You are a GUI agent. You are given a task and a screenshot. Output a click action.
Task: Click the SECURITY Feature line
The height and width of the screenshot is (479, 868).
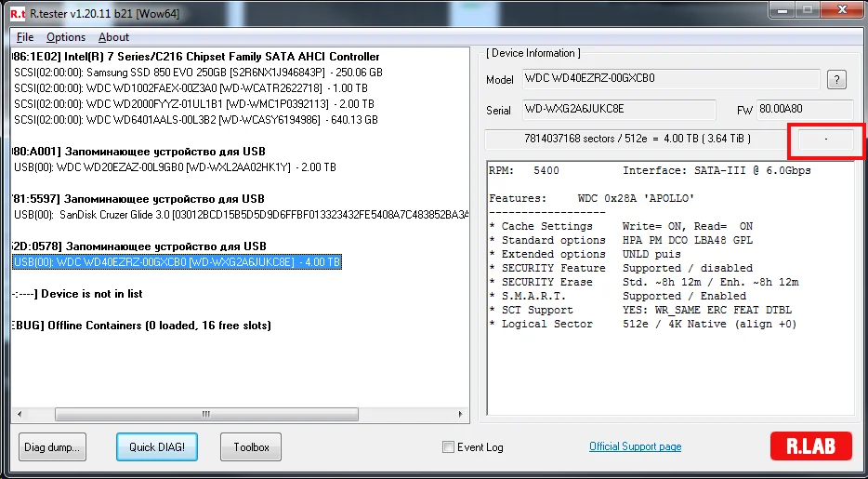tap(621, 268)
